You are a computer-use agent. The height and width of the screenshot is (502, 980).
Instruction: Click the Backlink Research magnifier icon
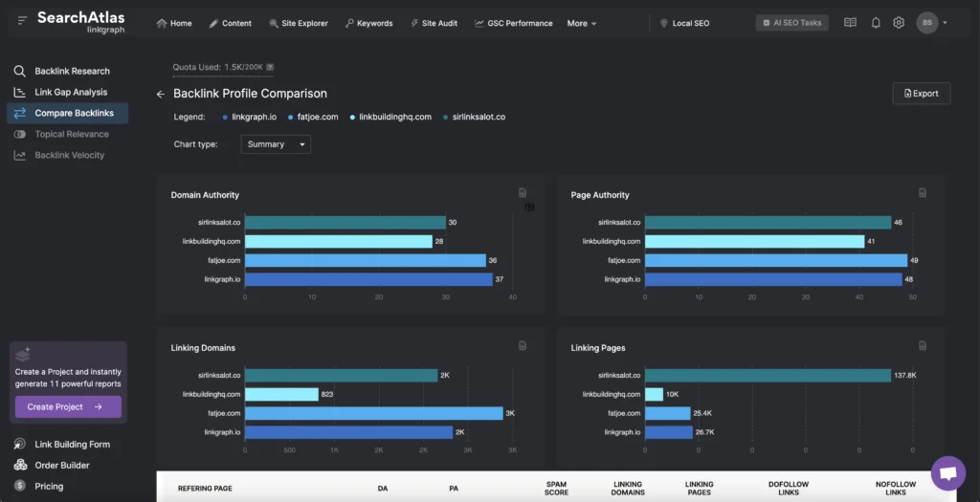coord(20,71)
